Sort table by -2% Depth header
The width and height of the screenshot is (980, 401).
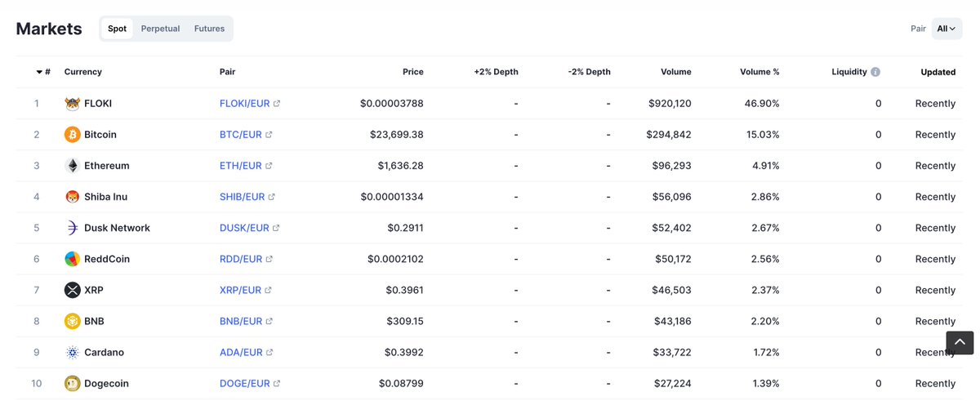(590, 72)
